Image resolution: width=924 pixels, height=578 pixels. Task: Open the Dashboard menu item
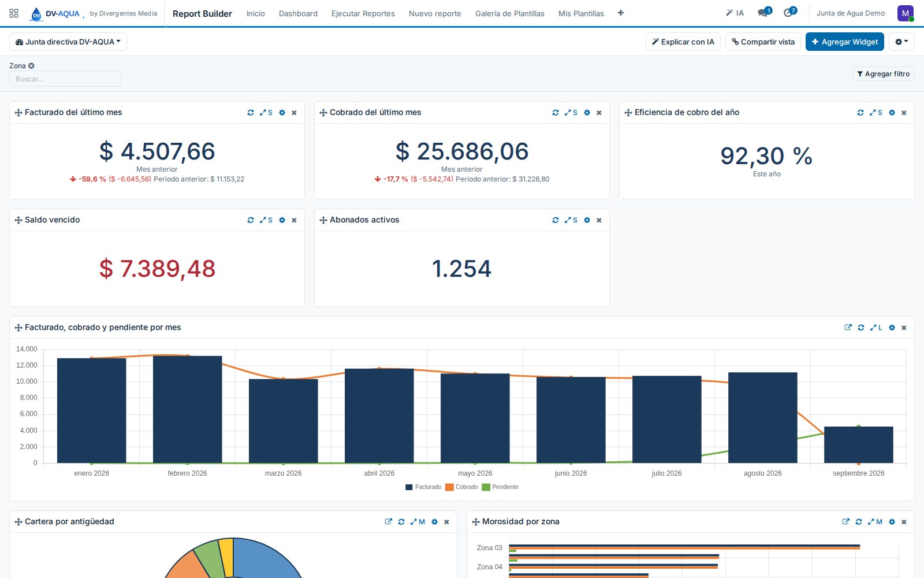[x=298, y=13]
